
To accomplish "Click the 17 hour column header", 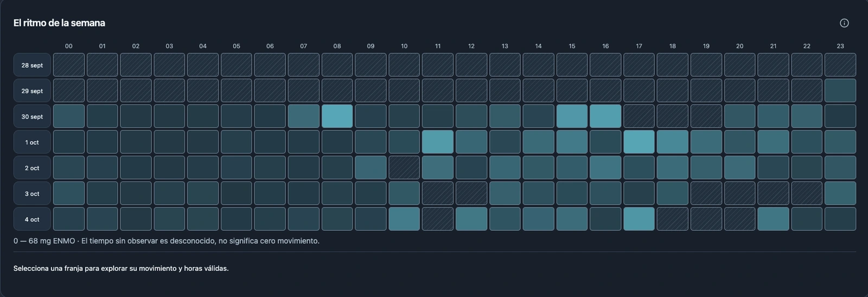I will tap(639, 46).
